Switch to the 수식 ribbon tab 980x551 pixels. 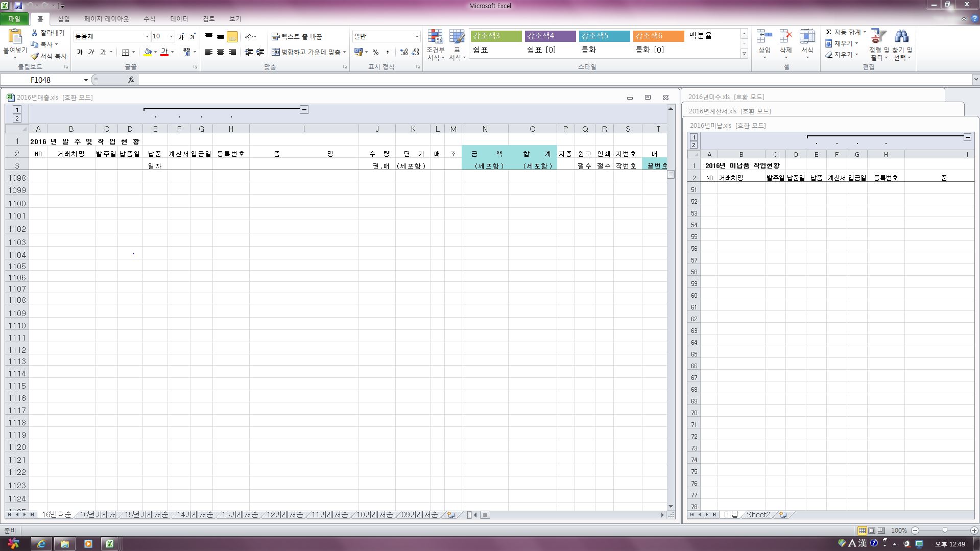[x=149, y=19]
